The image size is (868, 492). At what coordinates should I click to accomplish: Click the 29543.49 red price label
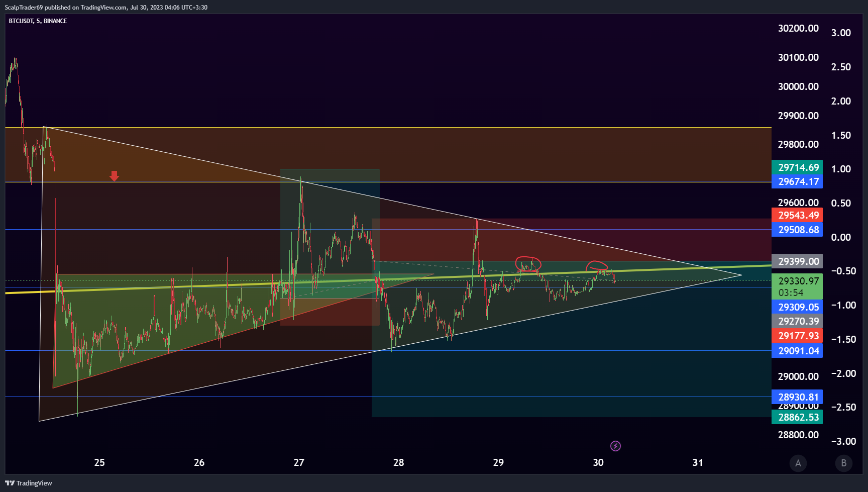797,215
